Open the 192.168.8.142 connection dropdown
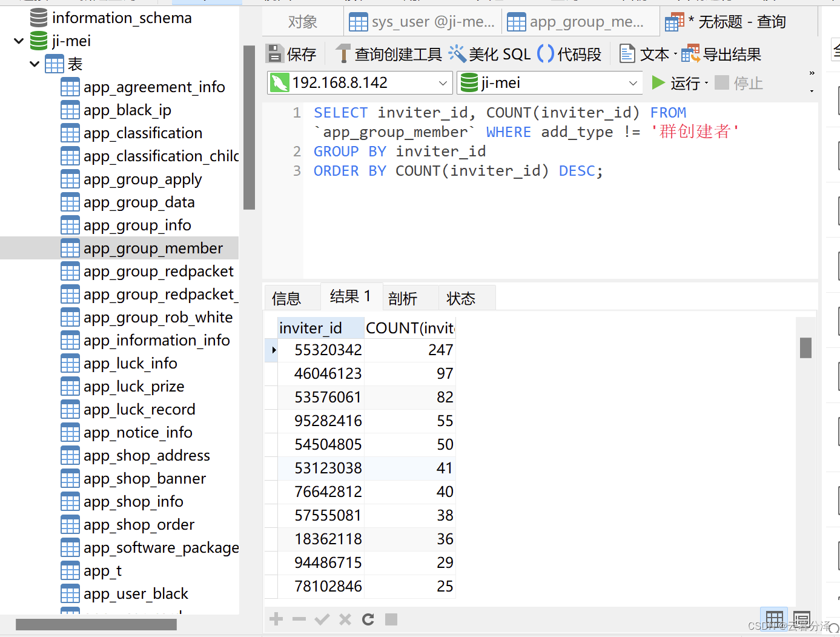The image size is (840, 637). [x=443, y=83]
